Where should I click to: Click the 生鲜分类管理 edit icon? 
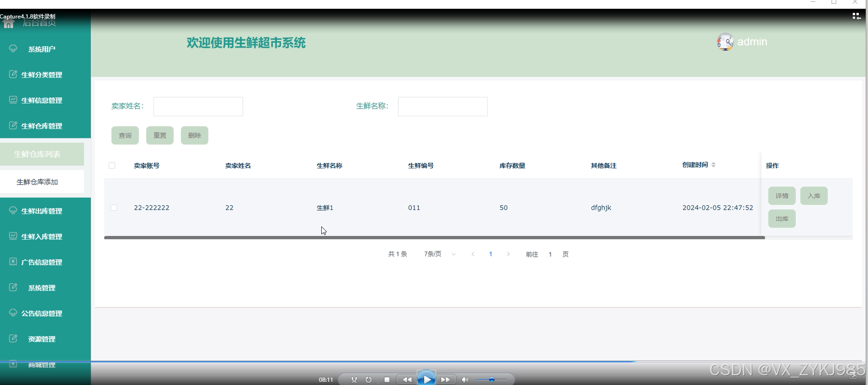[x=13, y=74]
